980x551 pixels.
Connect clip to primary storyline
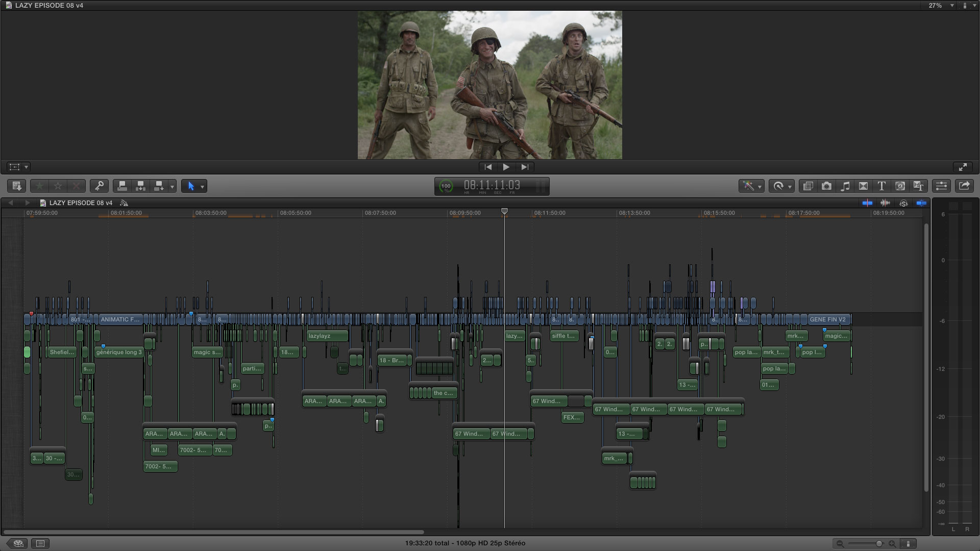point(122,186)
